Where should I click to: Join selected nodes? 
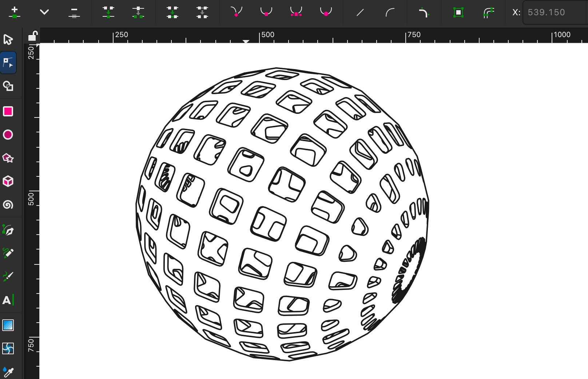pyautogui.click(x=108, y=12)
